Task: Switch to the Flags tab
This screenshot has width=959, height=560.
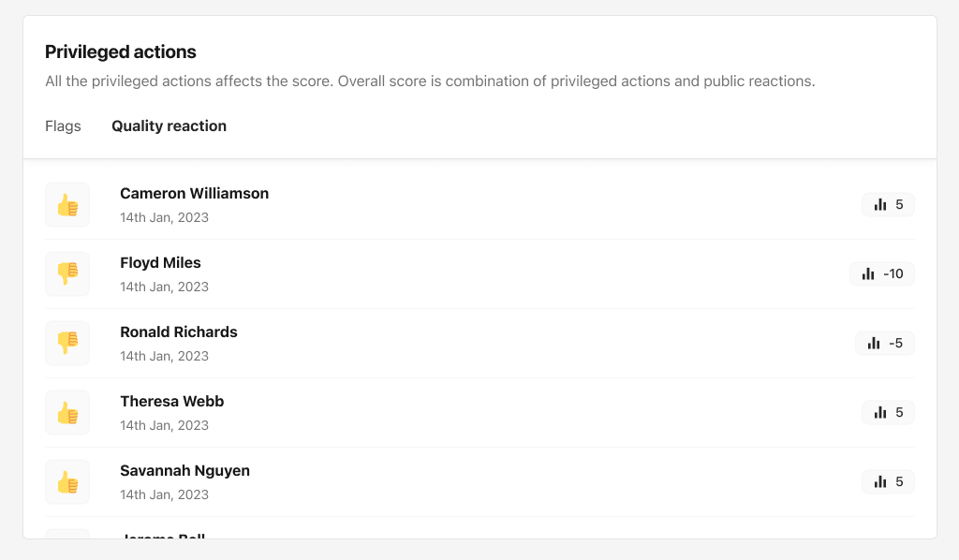Action: [x=63, y=125]
